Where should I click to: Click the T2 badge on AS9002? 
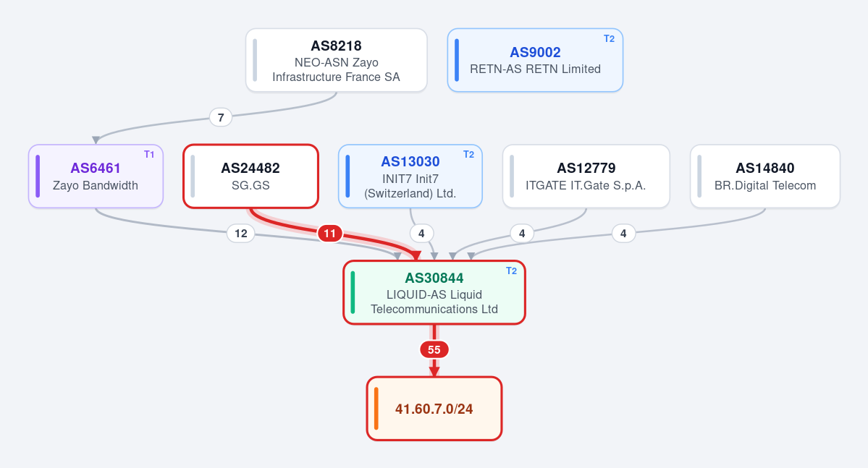[609, 39]
